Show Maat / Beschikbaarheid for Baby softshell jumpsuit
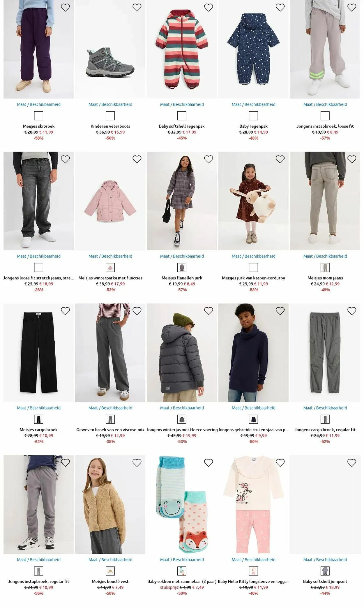364x607 pixels. coord(325,559)
